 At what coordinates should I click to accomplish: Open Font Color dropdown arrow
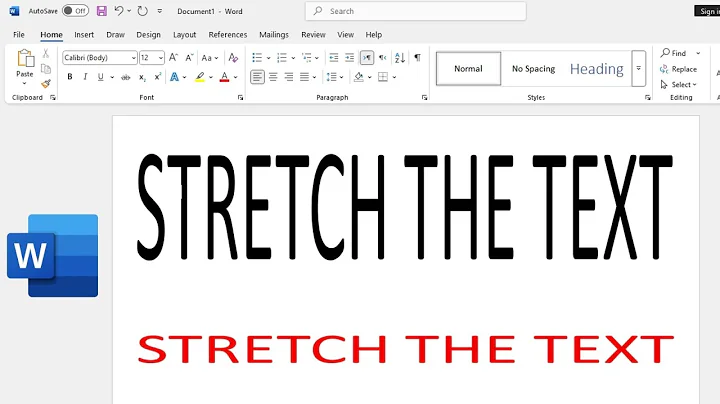point(236,77)
